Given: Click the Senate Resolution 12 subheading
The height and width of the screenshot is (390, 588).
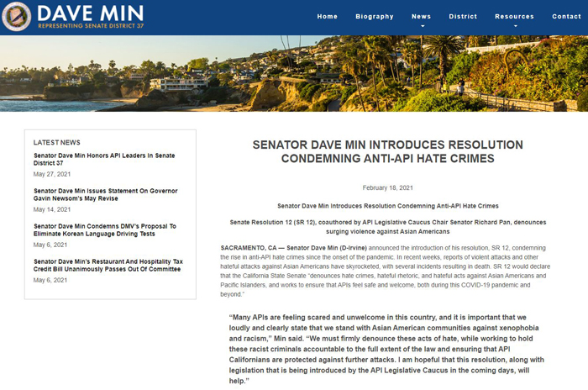Looking at the screenshot, I should [388, 227].
